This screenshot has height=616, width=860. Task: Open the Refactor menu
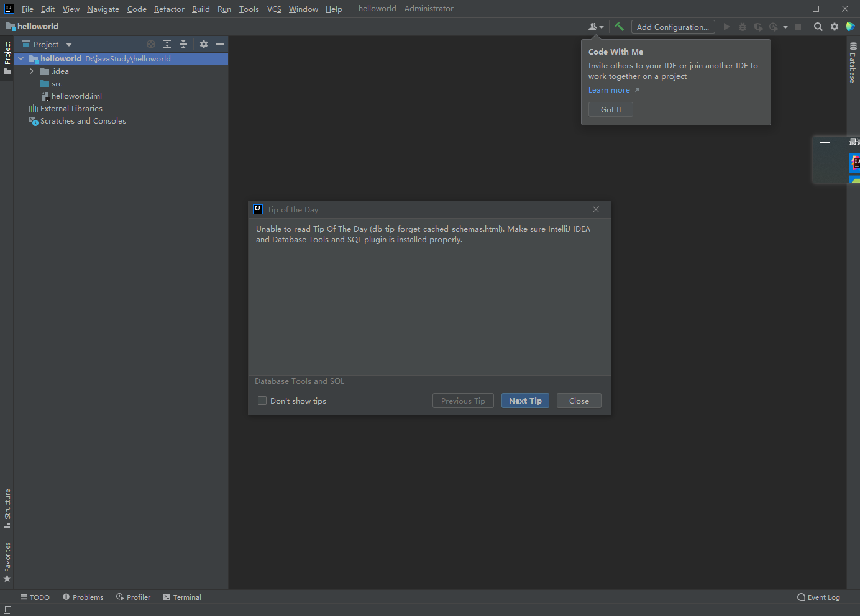tap(169, 9)
